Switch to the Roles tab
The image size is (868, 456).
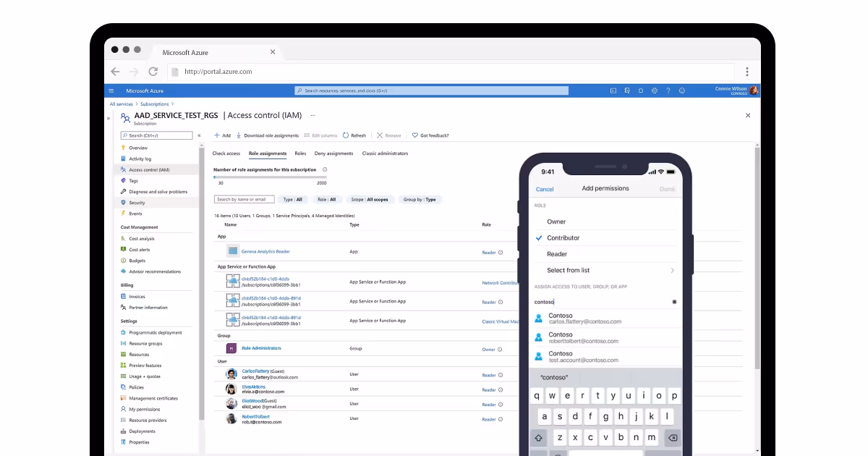[x=300, y=153]
